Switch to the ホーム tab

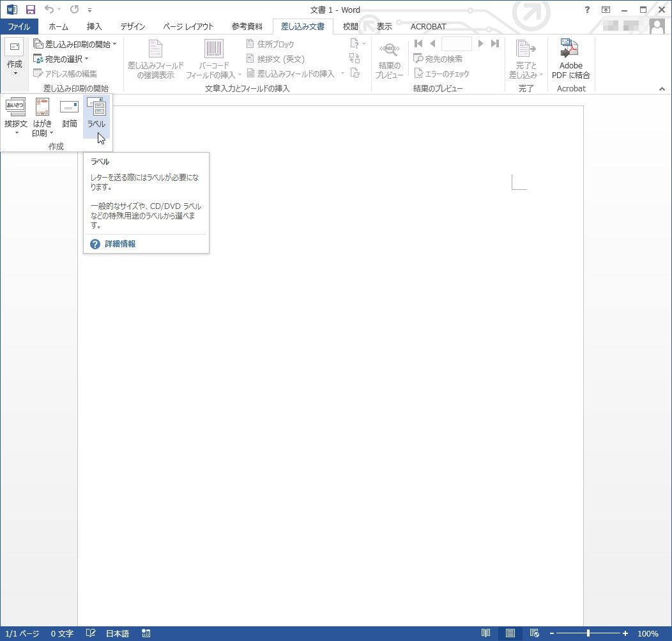58,27
